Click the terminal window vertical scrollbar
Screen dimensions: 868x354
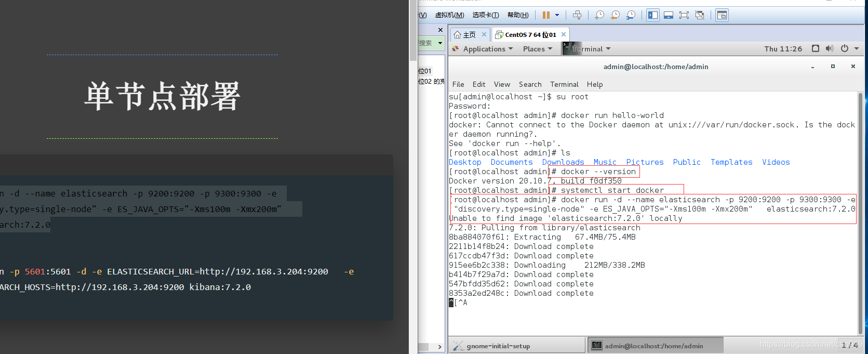pos(860,213)
